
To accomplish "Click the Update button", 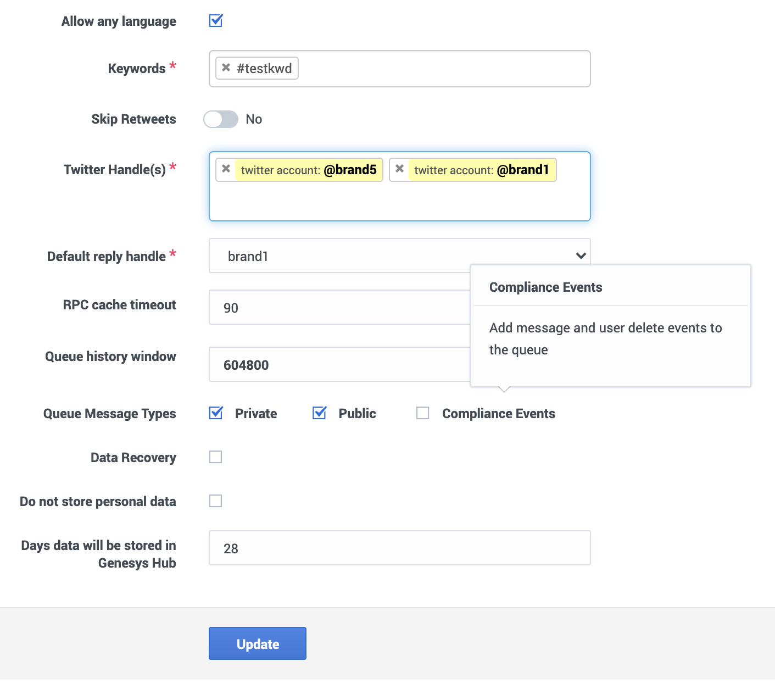I will tap(257, 643).
